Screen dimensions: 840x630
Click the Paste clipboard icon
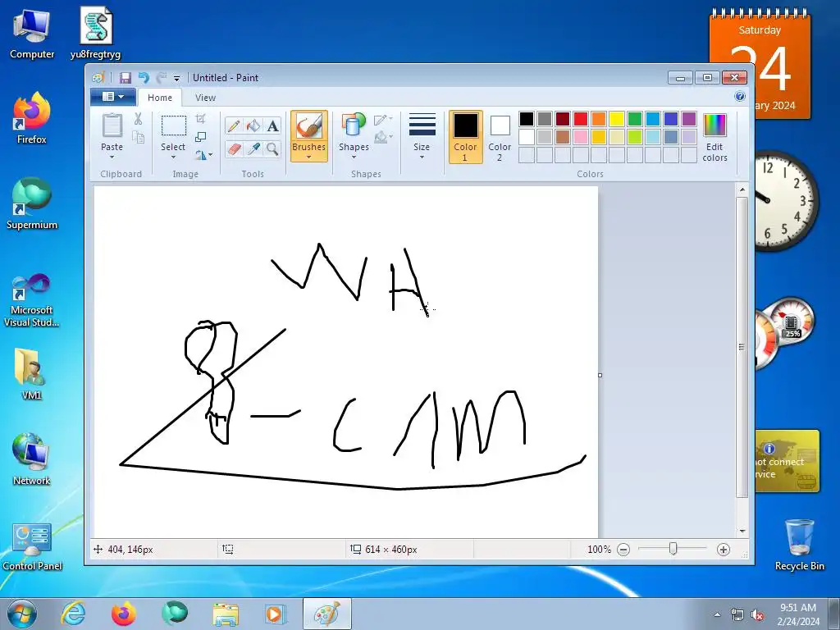tap(112, 126)
